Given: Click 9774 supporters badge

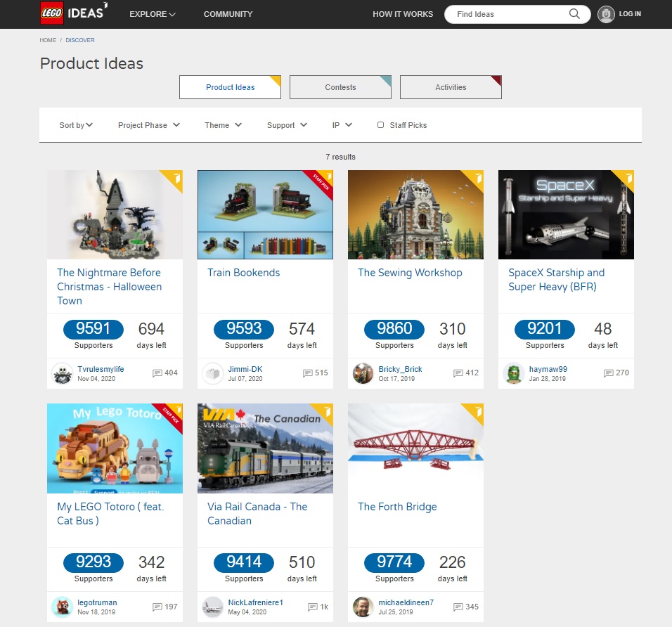Looking at the screenshot, I should pos(394,562).
